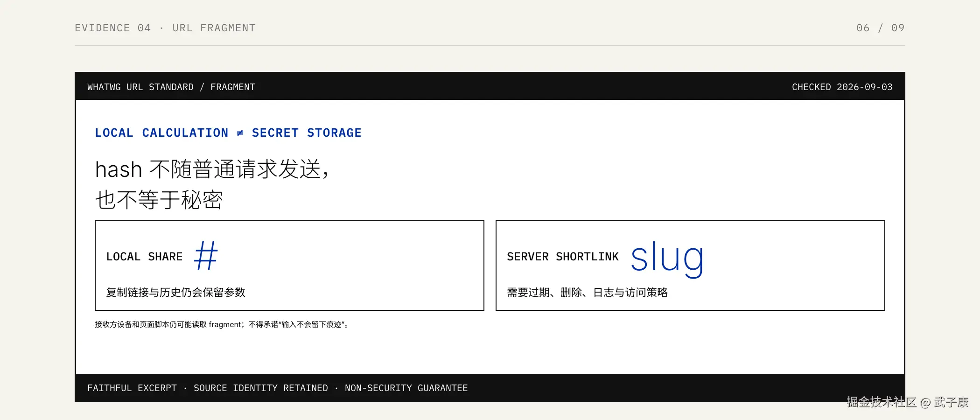Image resolution: width=980 pixels, height=420 pixels.
Task: Click FAITHFUL EXCERPT in the footer bar
Action: [132, 388]
